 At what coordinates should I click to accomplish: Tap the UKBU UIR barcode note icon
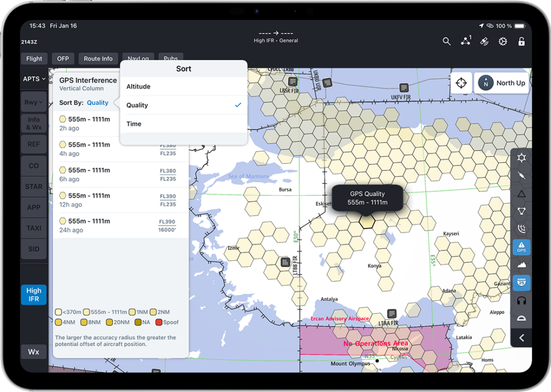(327, 83)
